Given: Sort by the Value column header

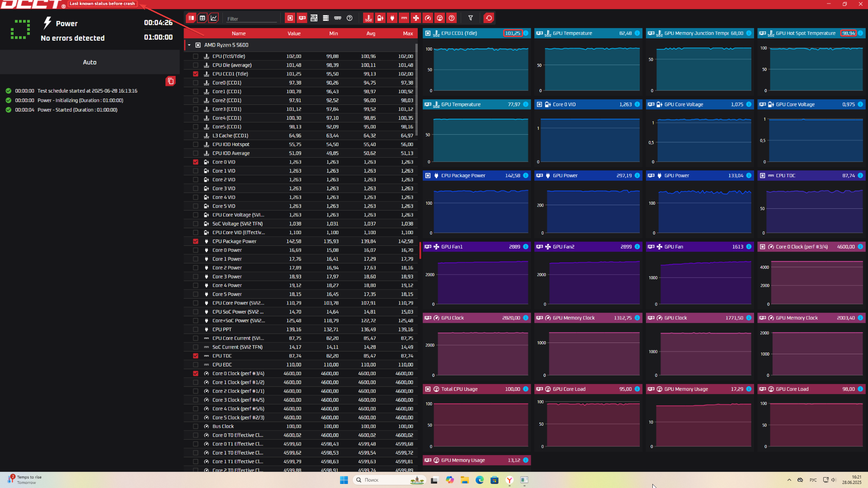Looking at the screenshot, I should pyautogui.click(x=294, y=33).
